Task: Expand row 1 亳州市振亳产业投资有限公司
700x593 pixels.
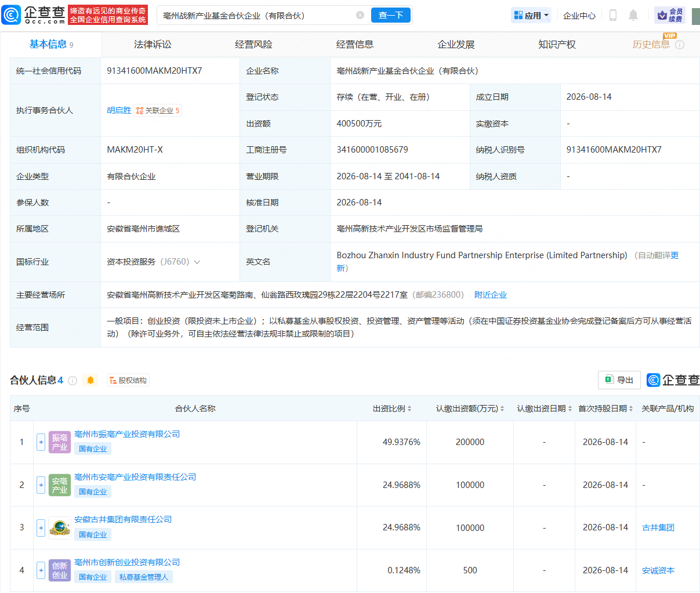Action: pos(41,442)
